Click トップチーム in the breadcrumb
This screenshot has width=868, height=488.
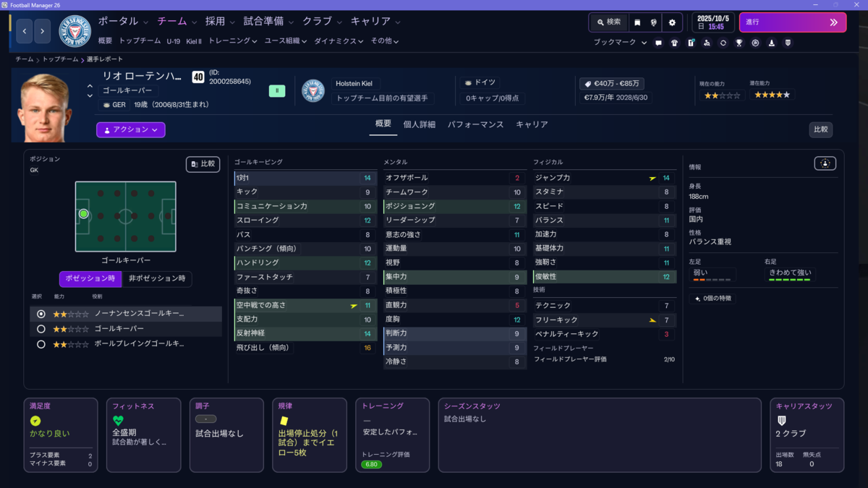pyautogui.click(x=60, y=59)
